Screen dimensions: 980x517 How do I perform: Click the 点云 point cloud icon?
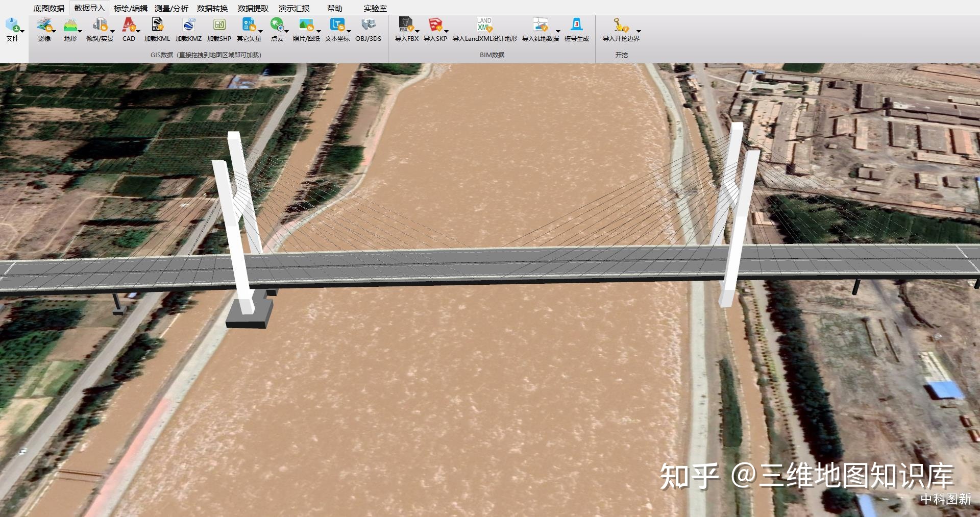(277, 25)
